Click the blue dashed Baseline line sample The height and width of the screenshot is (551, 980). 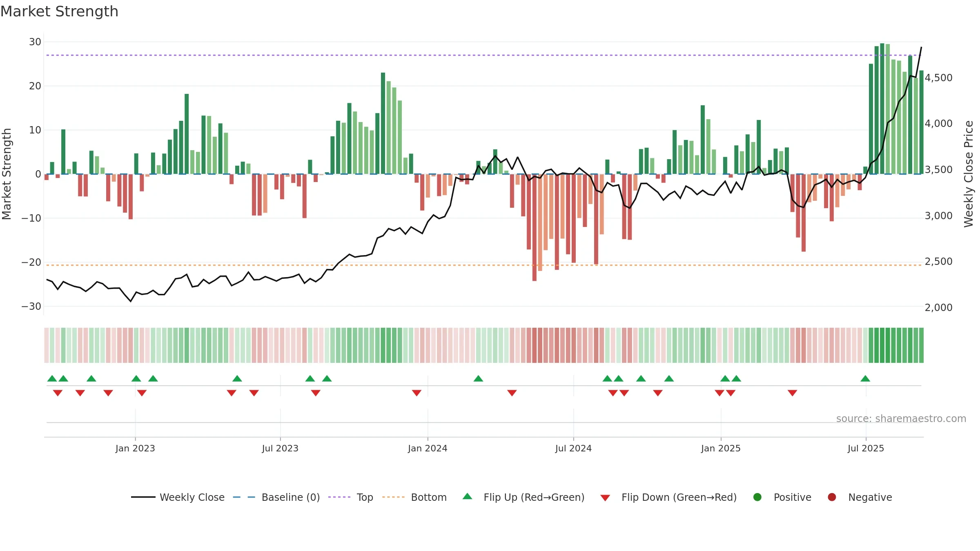click(x=244, y=497)
